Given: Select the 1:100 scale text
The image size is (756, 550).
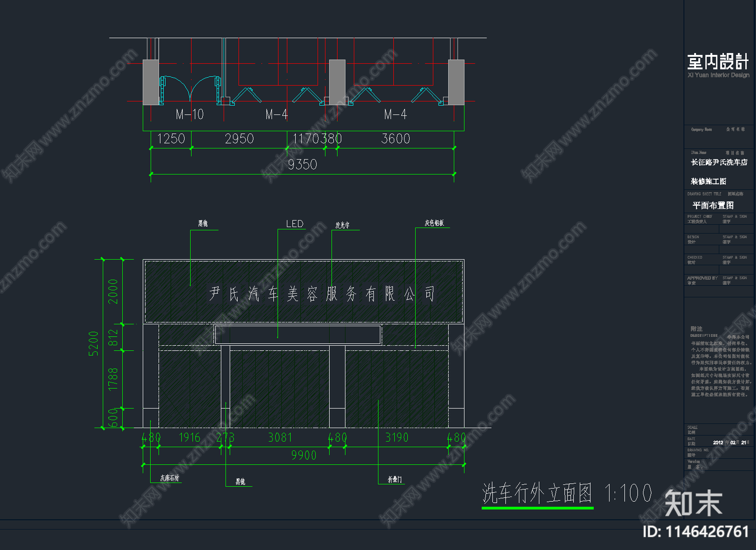Looking at the screenshot, I should (629, 494).
